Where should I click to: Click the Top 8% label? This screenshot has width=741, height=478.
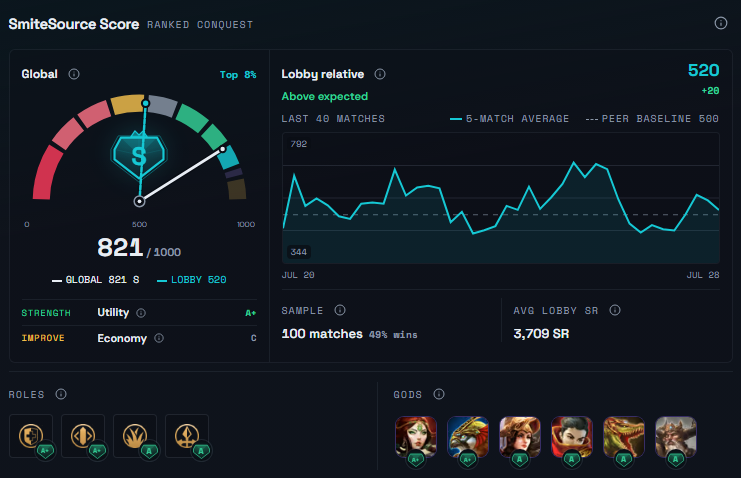pos(238,75)
